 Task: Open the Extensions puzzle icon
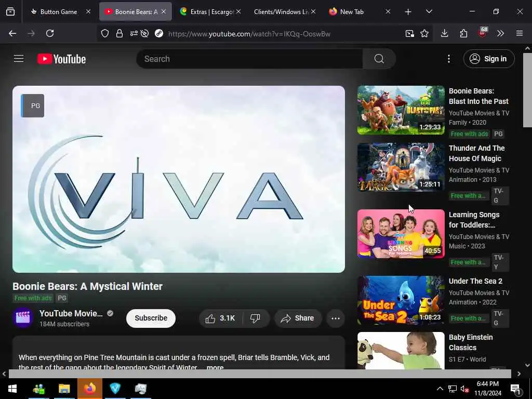click(463, 33)
